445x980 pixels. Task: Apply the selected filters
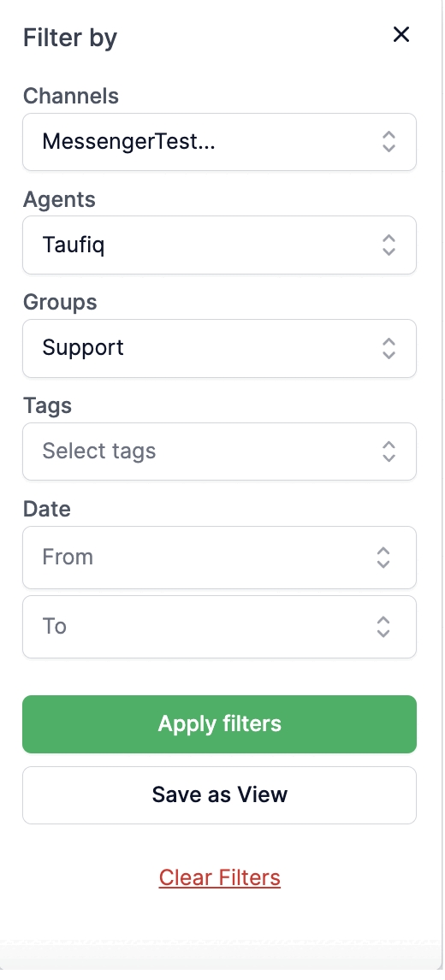click(x=220, y=724)
